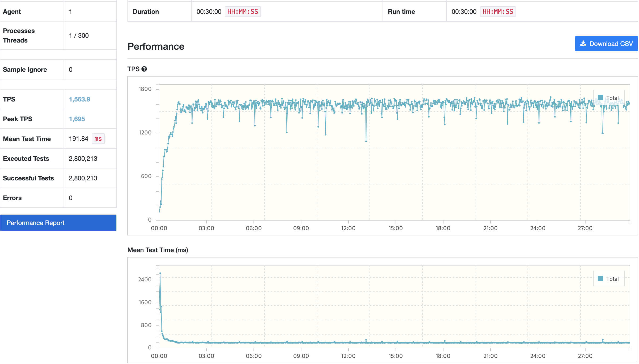The image size is (639, 364).
Task: Click the 2400 y-axis label on Mean Test Time chart
Action: pyautogui.click(x=145, y=280)
